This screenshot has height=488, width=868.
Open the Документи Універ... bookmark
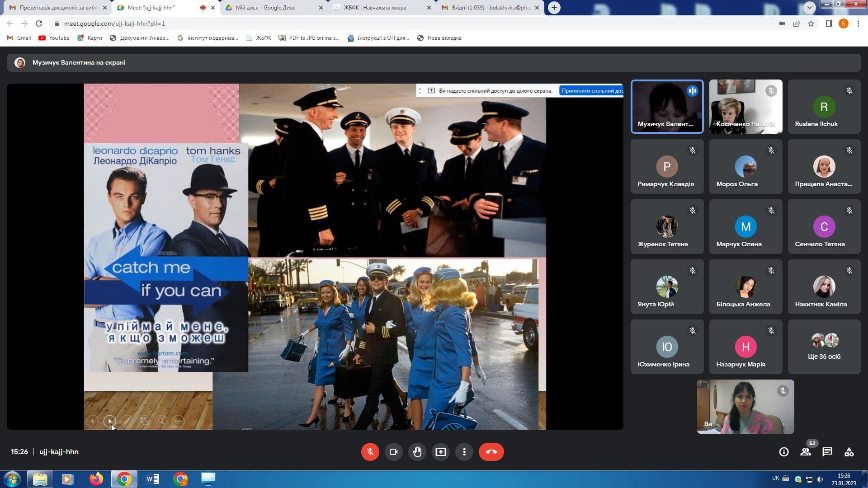pyautogui.click(x=140, y=38)
